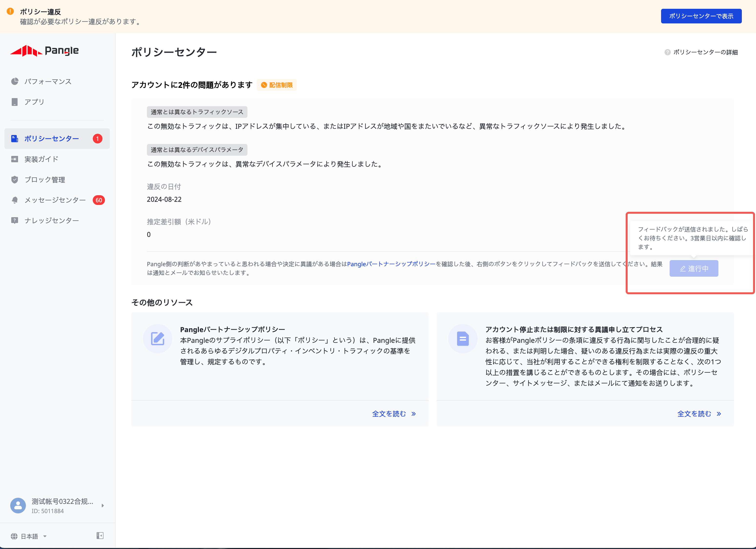Click the 通常とは異なるトラフィックソース tag

[197, 112]
